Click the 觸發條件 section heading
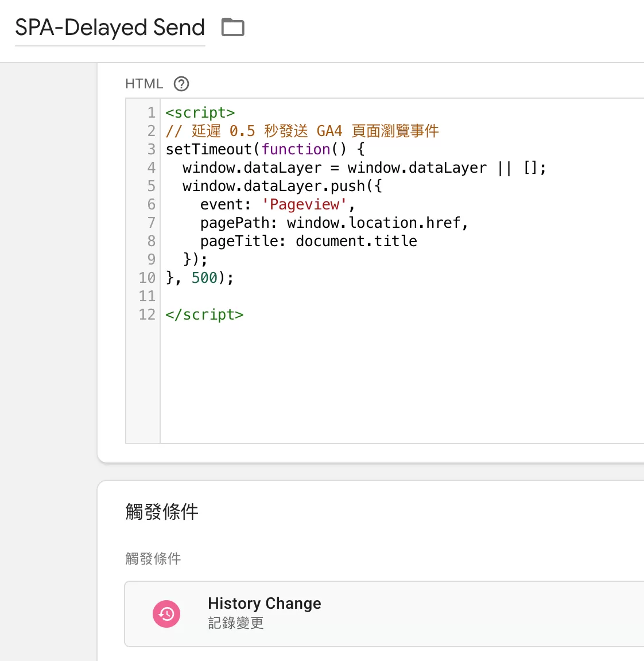The height and width of the screenshot is (661, 644). (x=162, y=512)
